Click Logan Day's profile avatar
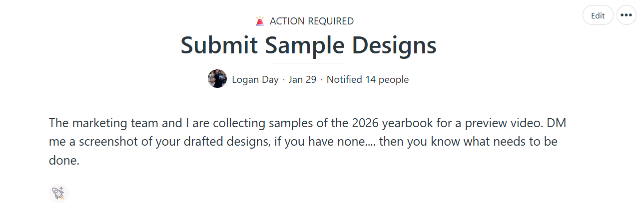Viewport: 644px width, 217px height. pos(217,79)
